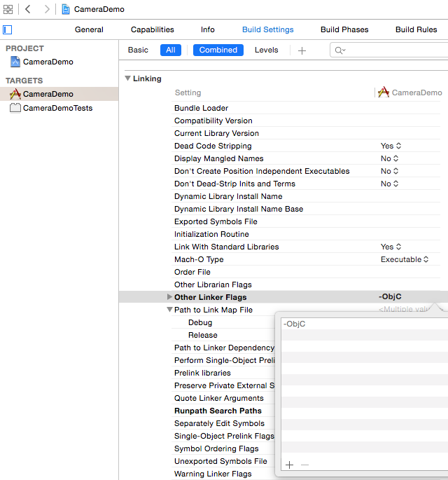Open the Build Phases tab

[344, 29]
